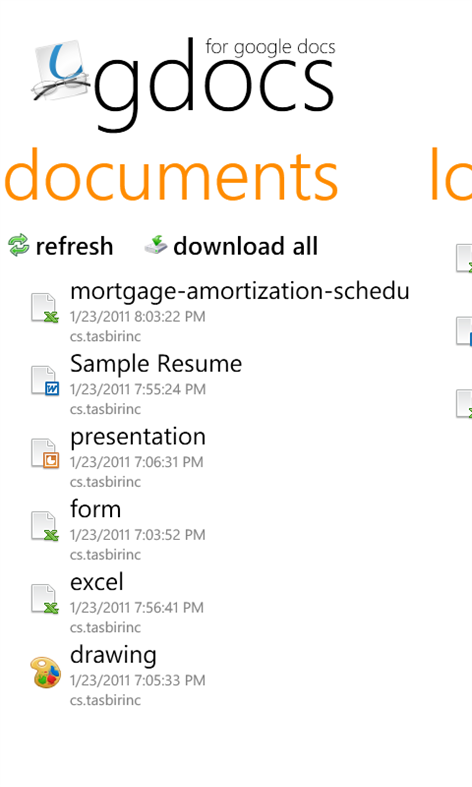This screenshot has width=472, height=787.
Task: Switch to the partially visible next pivot header
Action: (x=451, y=175)
